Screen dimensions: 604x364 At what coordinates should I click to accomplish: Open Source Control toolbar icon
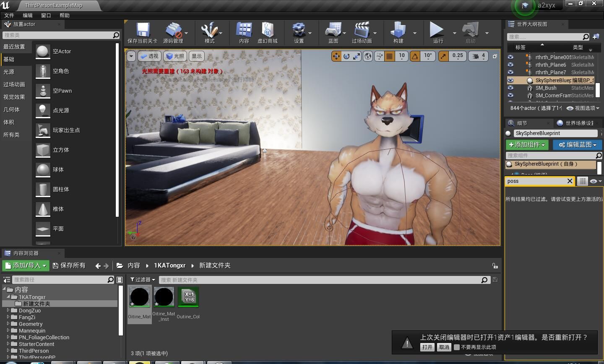pos(173,31)
